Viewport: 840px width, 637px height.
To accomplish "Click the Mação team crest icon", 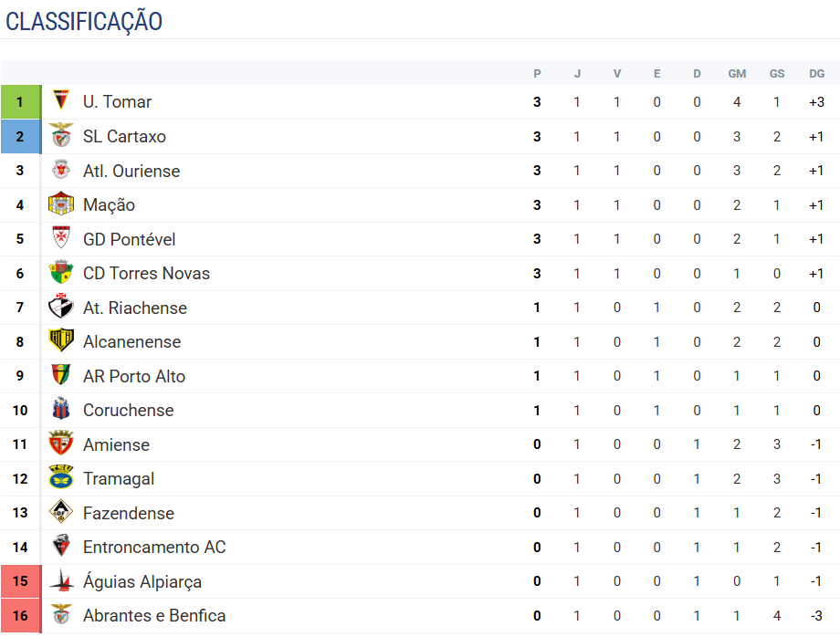I will point(61,204).
